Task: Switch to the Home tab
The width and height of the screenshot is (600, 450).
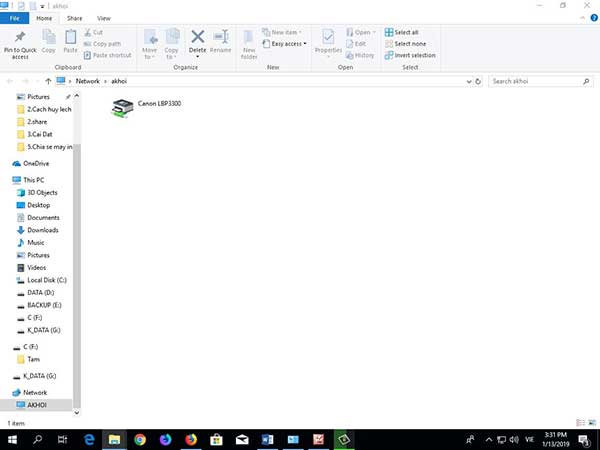Action: click(x=44, y=18)
